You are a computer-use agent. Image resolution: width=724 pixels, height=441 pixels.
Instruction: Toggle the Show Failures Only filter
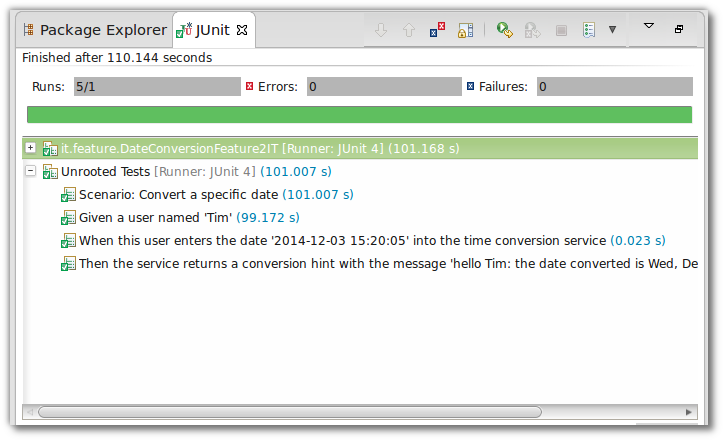tap(437, 30)
